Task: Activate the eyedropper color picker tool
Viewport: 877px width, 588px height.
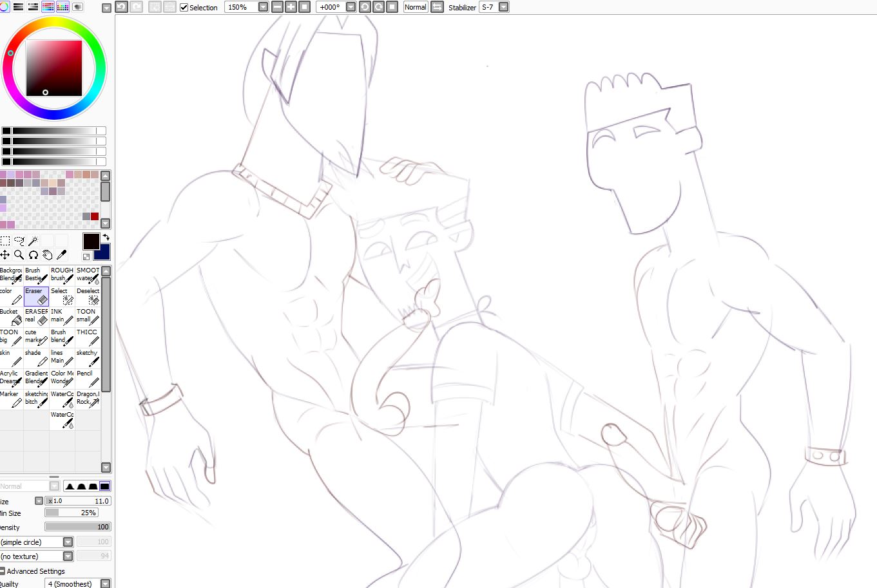Action: pyautogui.click(x=62, y=255)
